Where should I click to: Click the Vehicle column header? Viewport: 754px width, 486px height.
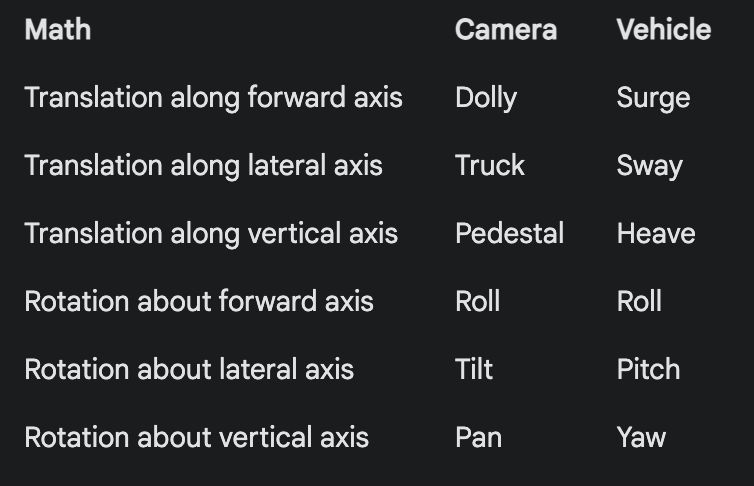click(664, 30)
